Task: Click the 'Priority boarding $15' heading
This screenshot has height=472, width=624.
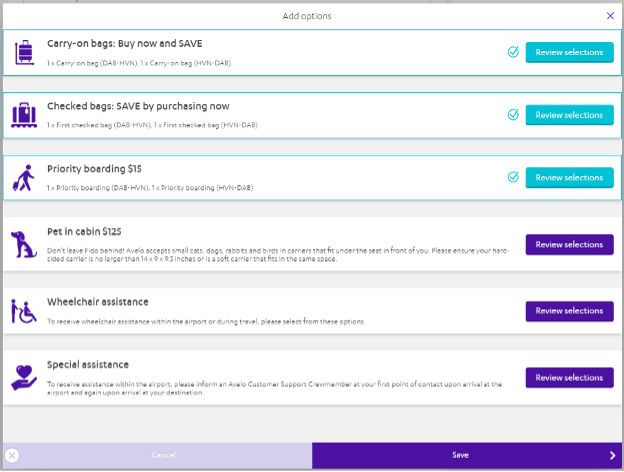Action: 94,169
